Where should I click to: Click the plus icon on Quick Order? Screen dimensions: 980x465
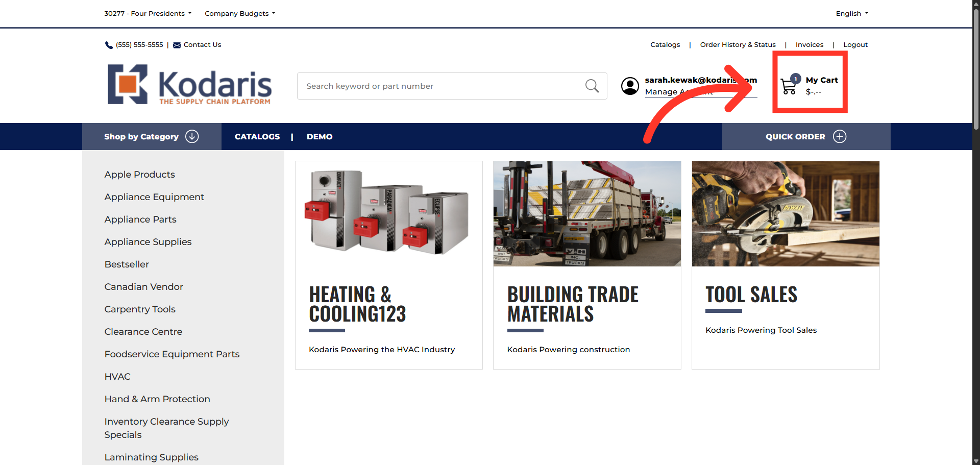coord(840,136)
